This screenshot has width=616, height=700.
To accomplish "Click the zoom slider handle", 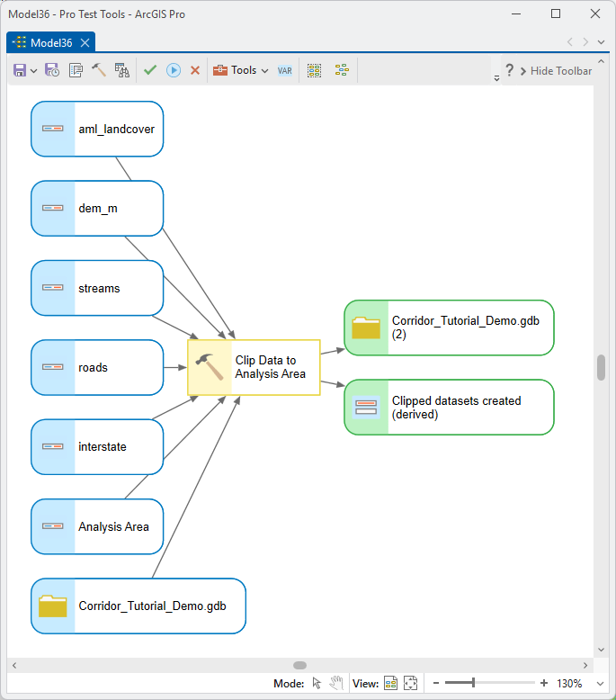I will [x=473, y=683].
